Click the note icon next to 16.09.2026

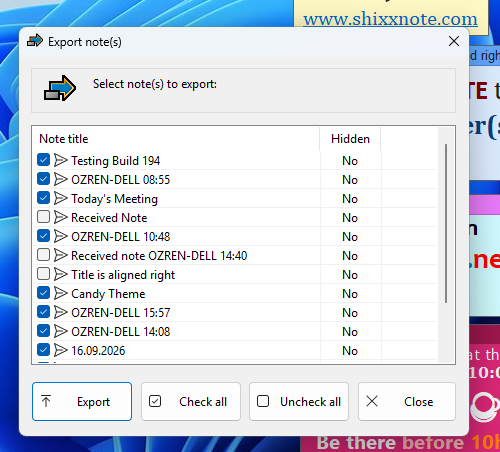tap(61, 350)
